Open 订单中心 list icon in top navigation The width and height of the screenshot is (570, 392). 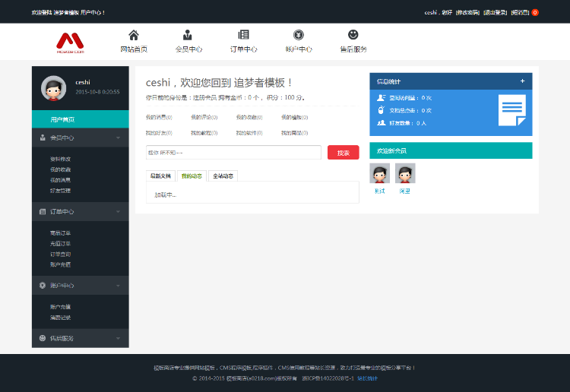[243, 35]
